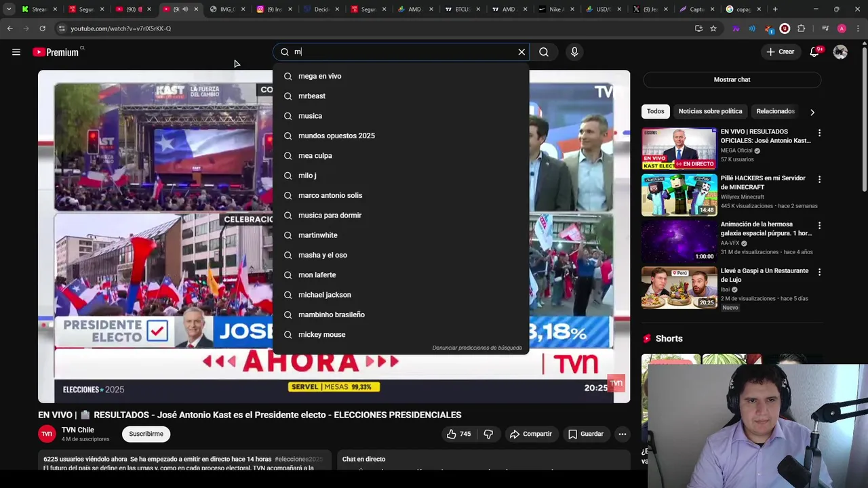Viewport: 868px width, 488px height.
Task: Open new browser tab with plus
Action: tap(775, 9)
